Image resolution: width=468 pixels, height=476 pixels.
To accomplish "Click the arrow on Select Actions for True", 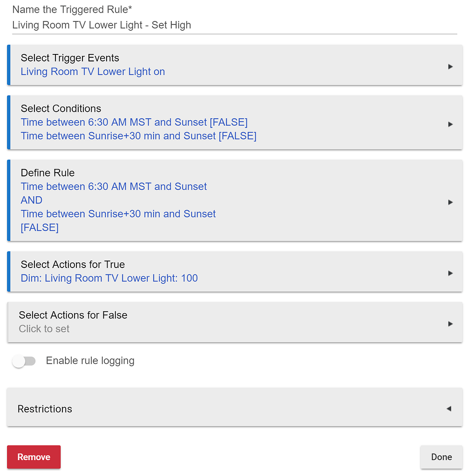I will [450, 273].
